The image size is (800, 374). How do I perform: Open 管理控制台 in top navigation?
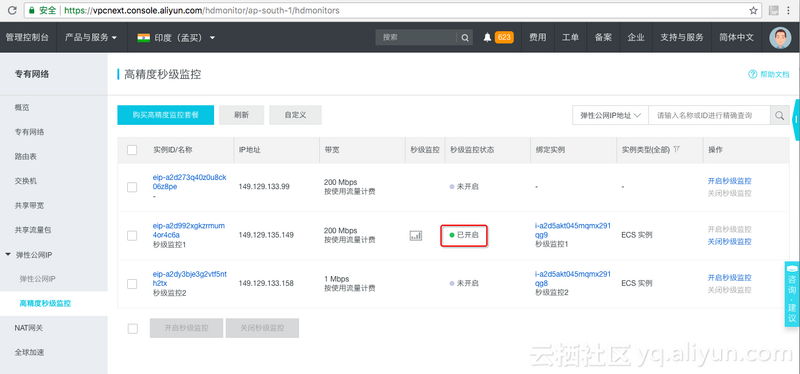(28, 37)
